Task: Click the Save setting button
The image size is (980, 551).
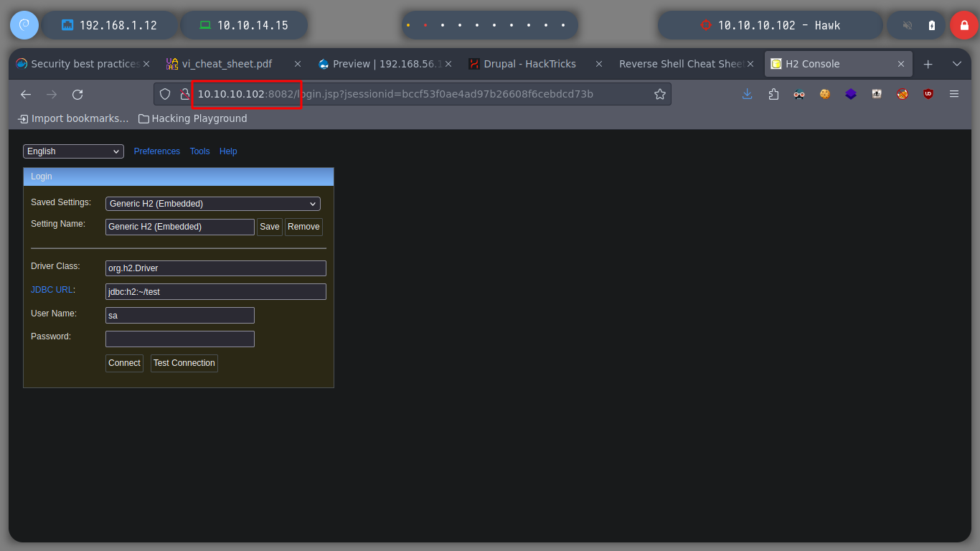Action: pyautogui.click(x=270, y=227)
